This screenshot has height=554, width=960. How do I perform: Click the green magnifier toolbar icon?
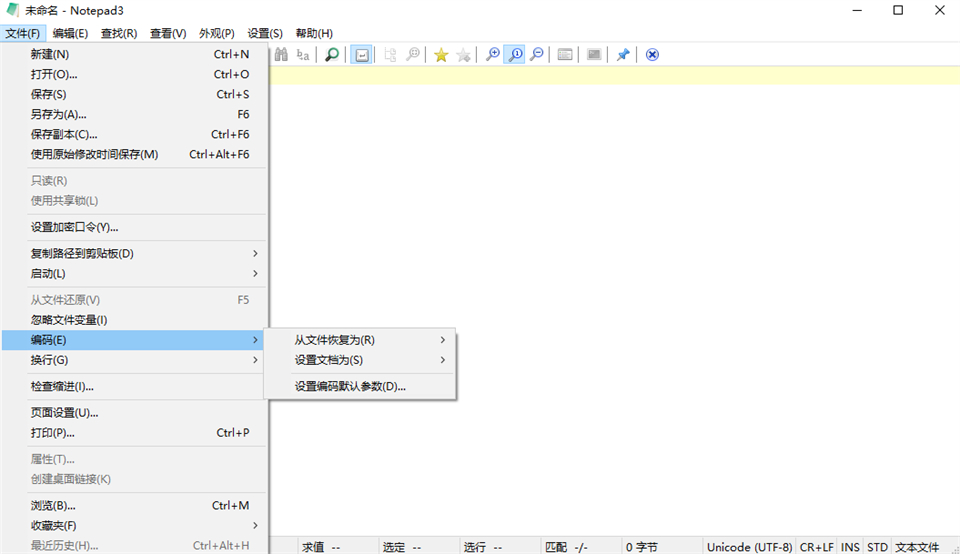coord(332,54)
